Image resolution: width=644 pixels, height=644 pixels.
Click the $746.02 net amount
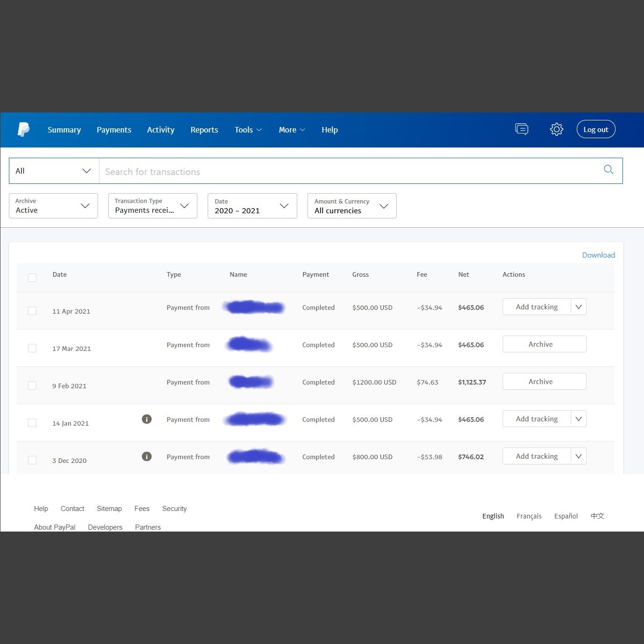(x=471, y=457)
